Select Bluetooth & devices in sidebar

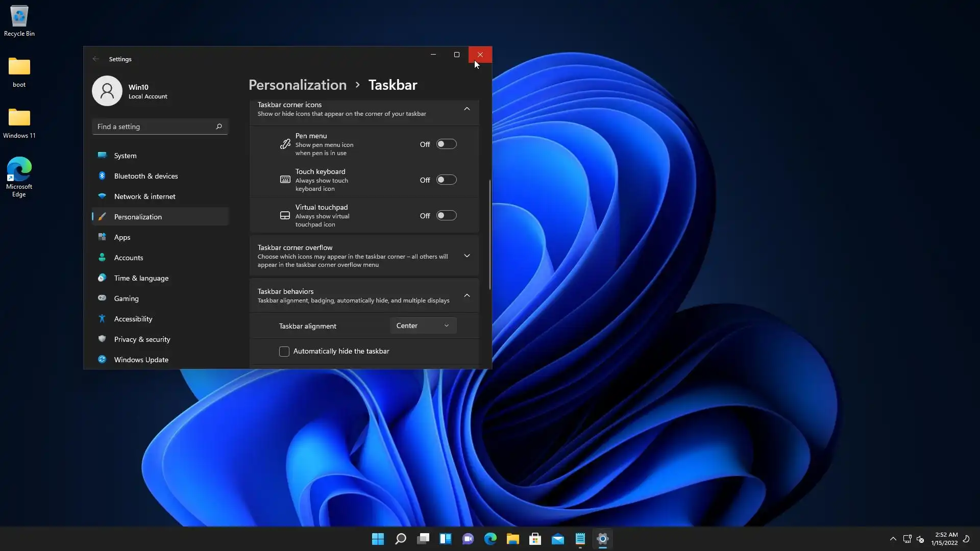[146, 176]
